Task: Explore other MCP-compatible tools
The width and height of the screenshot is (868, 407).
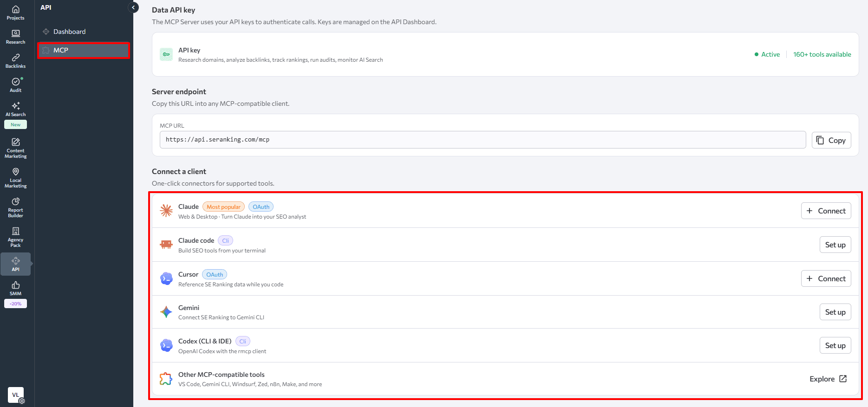Action: [828, 379]
